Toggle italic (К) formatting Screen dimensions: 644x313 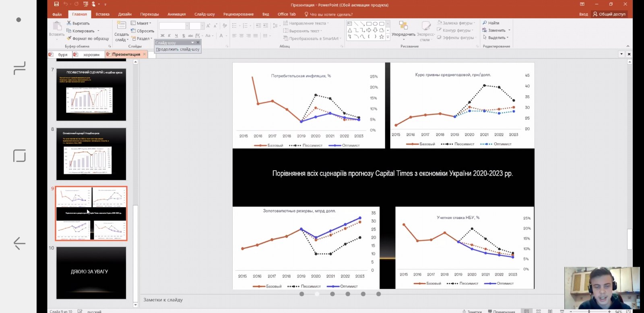169,36
